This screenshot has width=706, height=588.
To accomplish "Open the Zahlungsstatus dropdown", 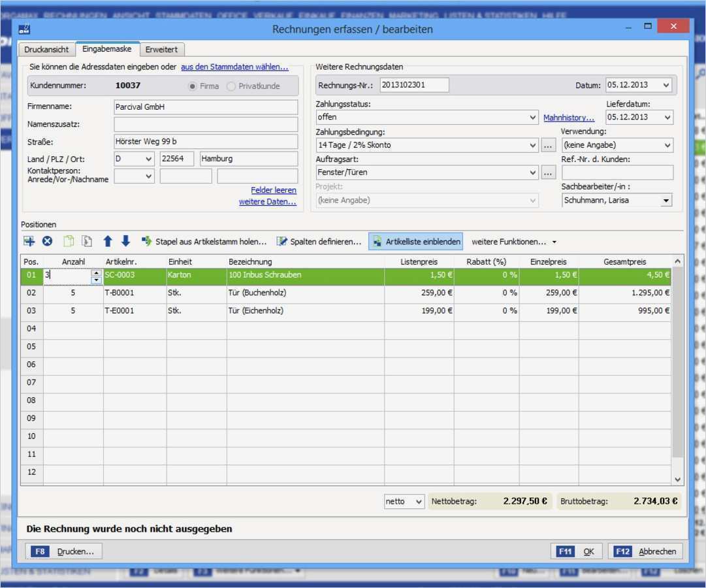I will coord(532,117).
